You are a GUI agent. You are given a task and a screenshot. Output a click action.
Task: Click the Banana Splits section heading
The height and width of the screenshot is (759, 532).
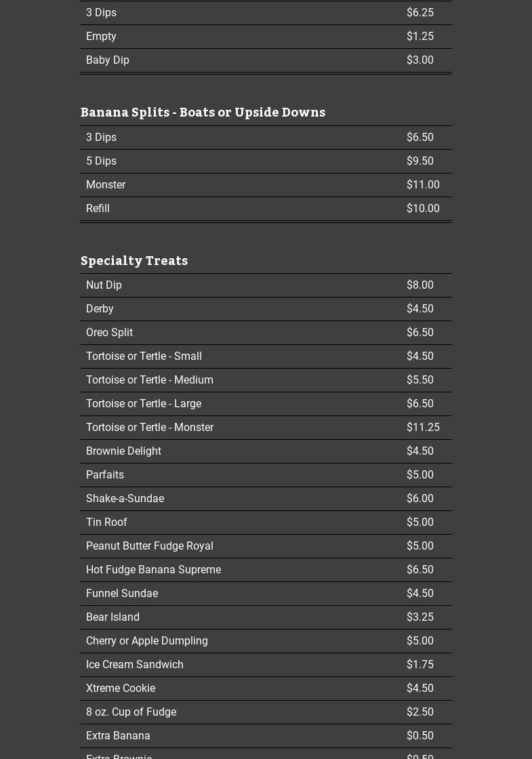click(x=203, y=112)
